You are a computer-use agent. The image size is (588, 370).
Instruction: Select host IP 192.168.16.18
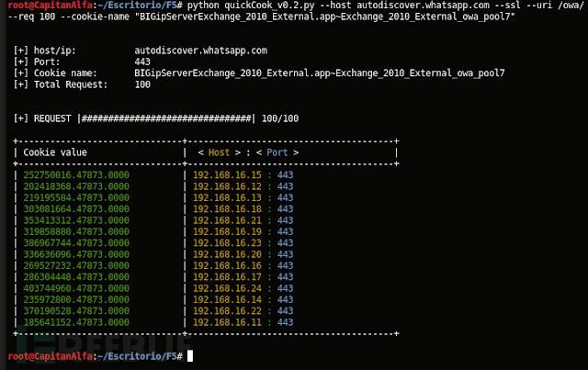click(x=227, y=208)
